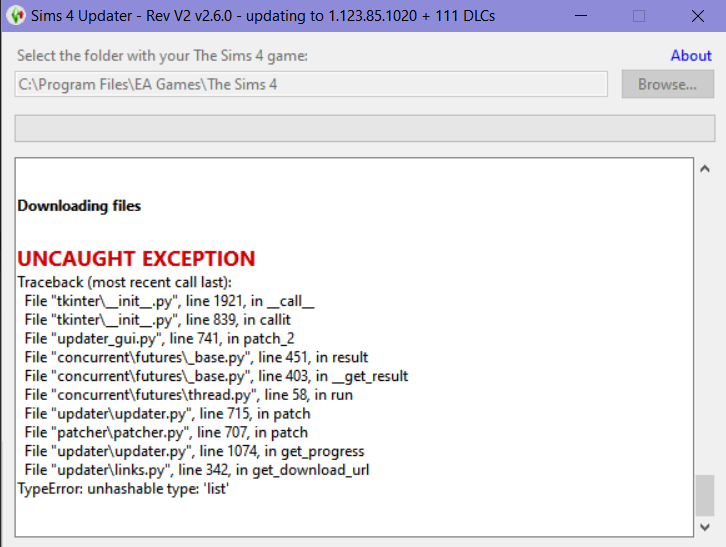Image resolution: width=726 pixels, height=547 pixels.
Task: Open the About link
Action: (x=690, y=56)
